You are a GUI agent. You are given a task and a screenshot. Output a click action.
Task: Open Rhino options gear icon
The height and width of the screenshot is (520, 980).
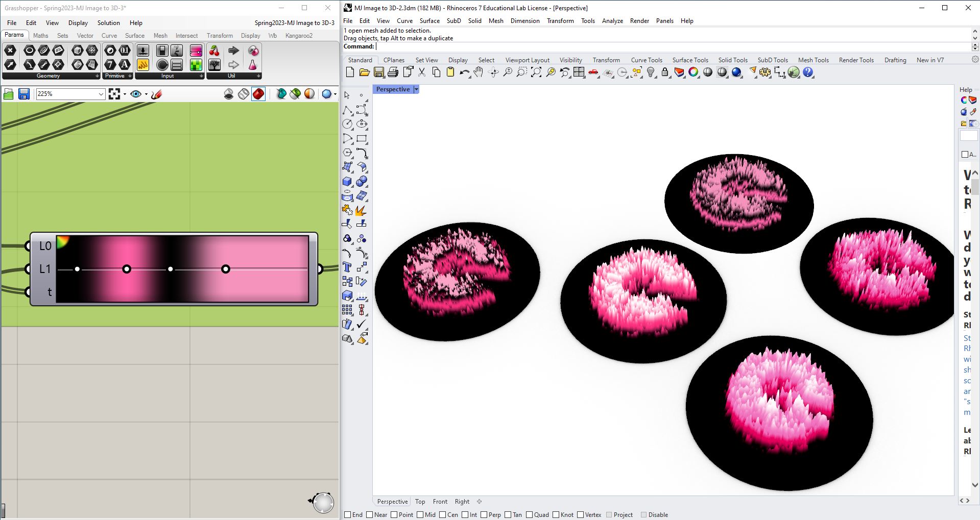[765, 72]
